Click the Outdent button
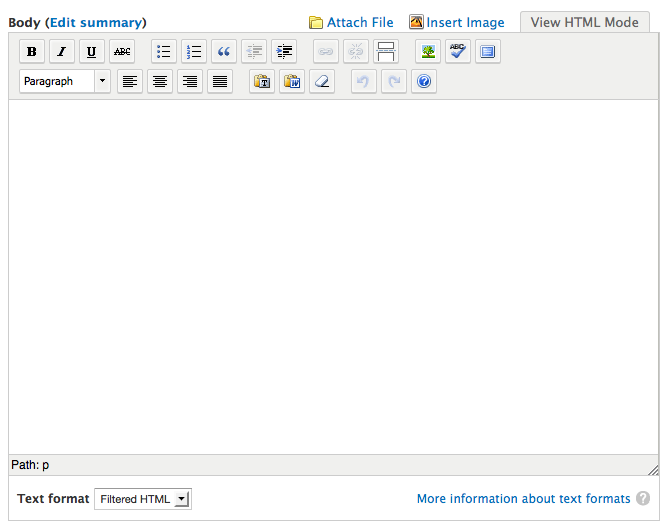 click(x=254, y=52)
